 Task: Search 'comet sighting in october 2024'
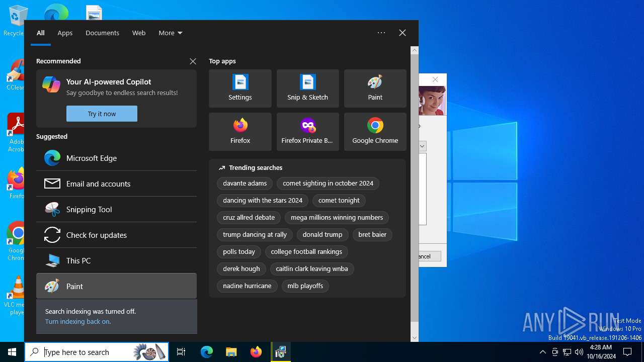tap(328, 184)
